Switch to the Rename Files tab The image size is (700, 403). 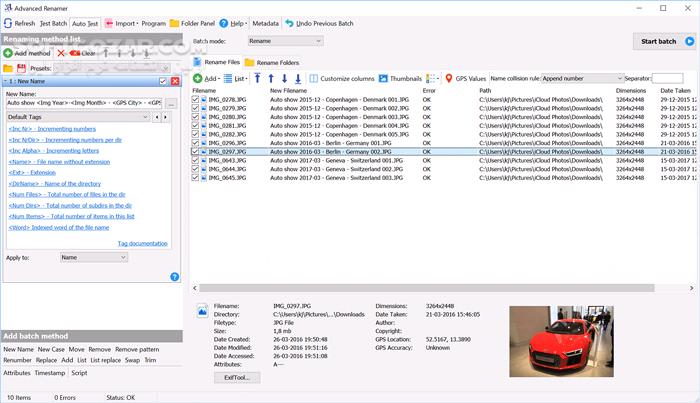217,62
